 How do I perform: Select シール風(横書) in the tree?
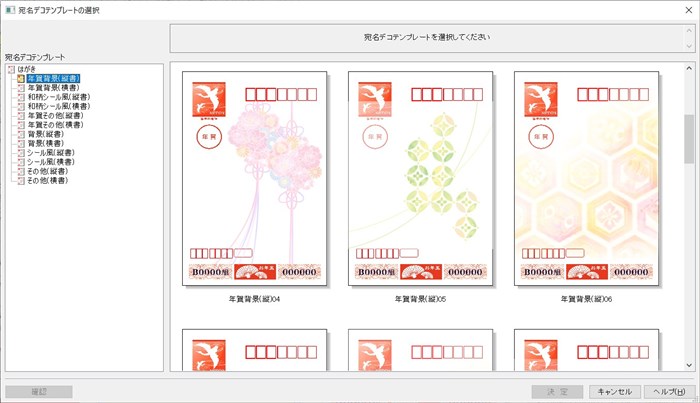tap(50, 162)
